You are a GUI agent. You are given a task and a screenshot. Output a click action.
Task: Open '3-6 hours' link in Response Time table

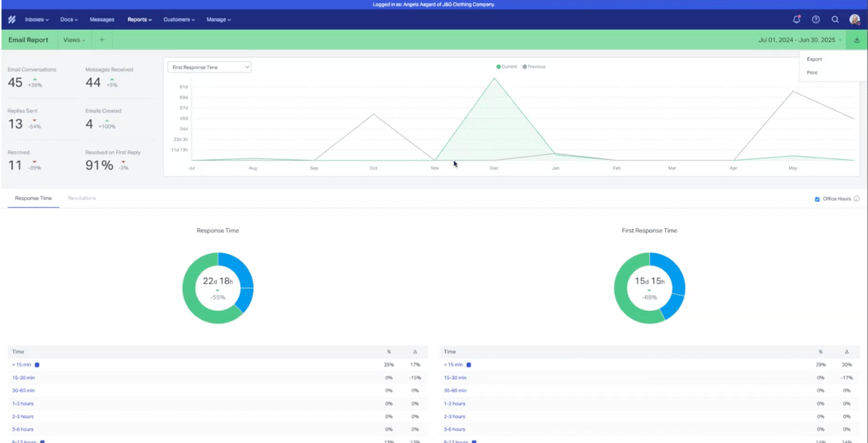click(x=23, y=430)
